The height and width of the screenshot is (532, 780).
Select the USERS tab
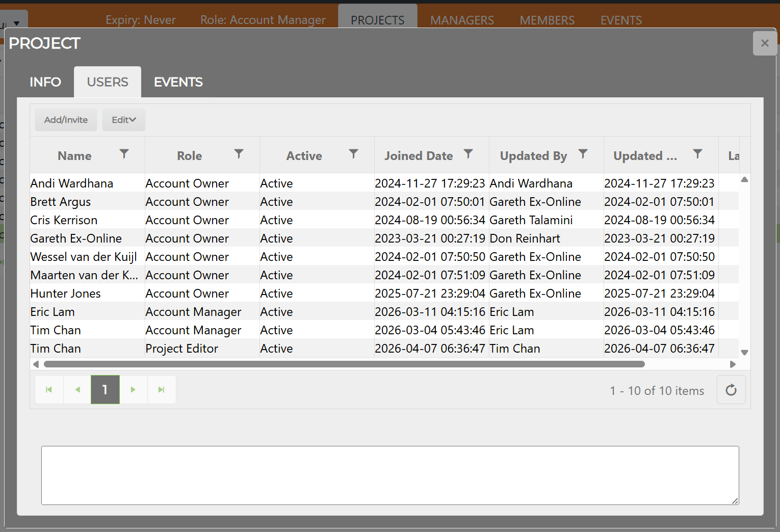coord(108,82)
